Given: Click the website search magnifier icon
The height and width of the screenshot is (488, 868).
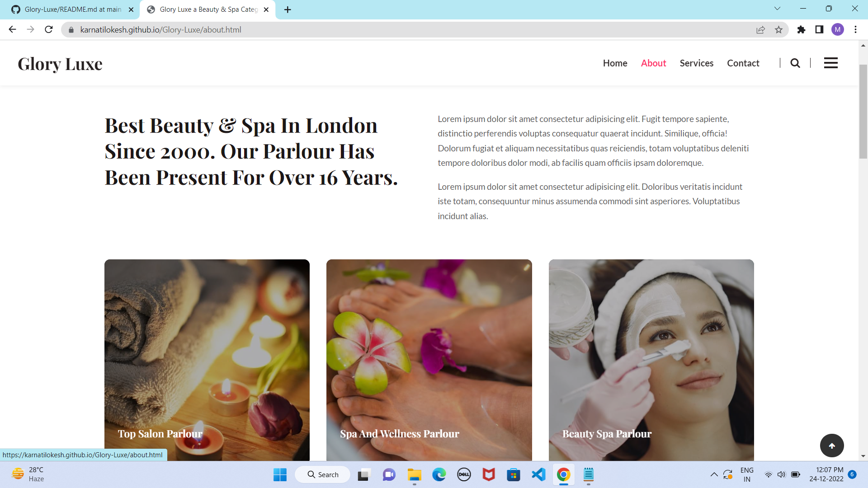Looking at the screenshot, I should 795,63.
